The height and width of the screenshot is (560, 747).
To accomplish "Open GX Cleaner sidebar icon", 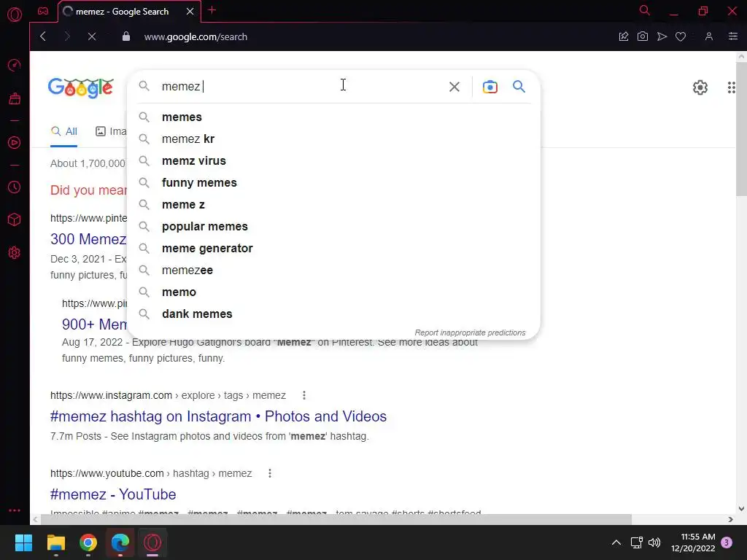I will coord(15,98).
